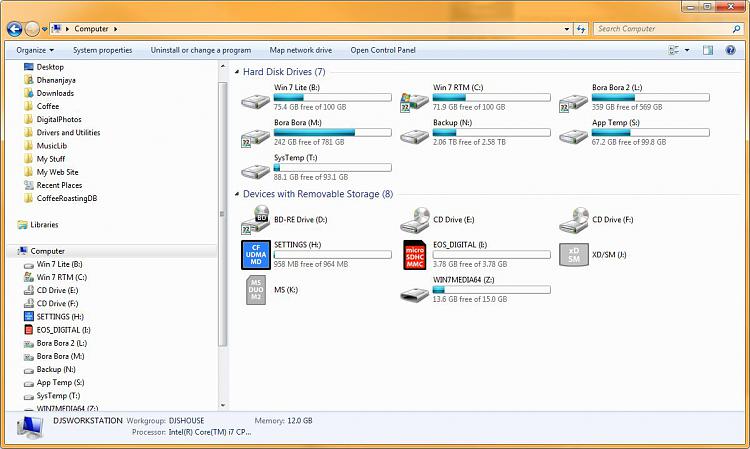Image resolution: width=750 pixels, height=449 pixels.
Task: Select SETTINGS (H:) in navigation tree
Action: click(60, 317)
